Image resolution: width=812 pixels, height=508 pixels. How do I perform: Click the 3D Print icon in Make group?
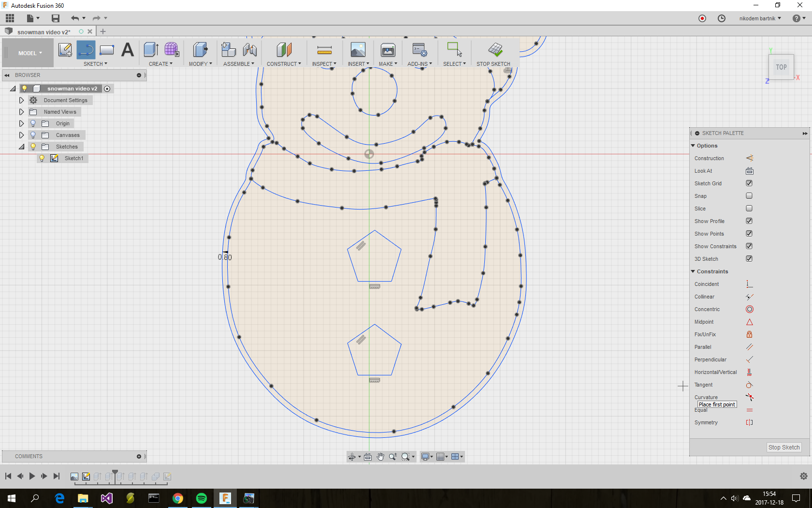point(388,49)
